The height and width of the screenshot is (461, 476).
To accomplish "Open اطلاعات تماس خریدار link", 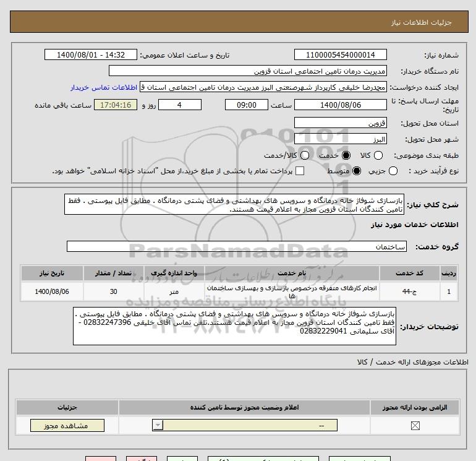I will 104,87.
